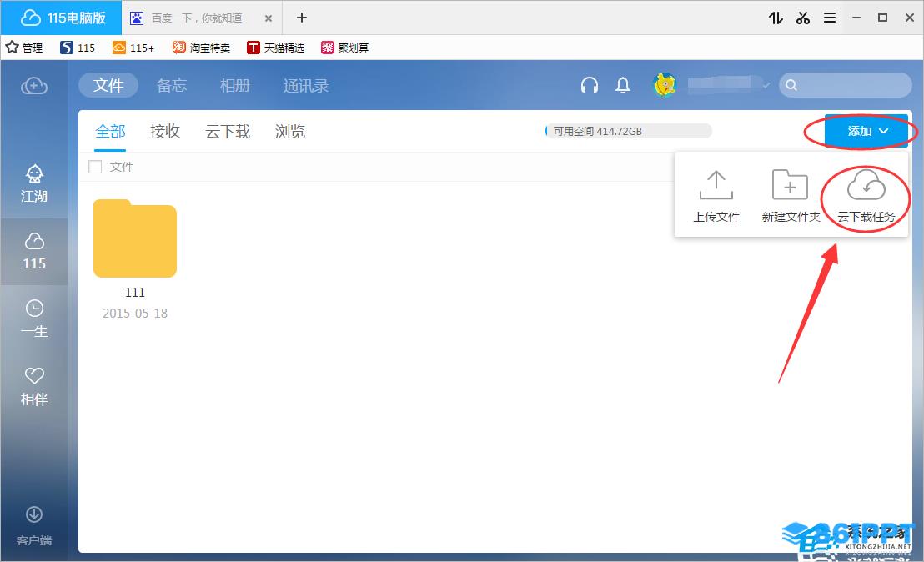Click the up-down transfer arrows icon

point(776,18)
